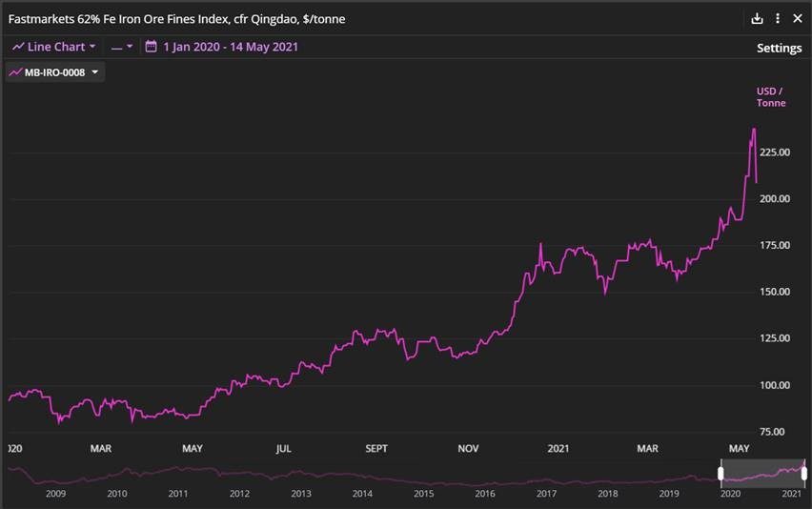
Task: Click the selected 2020-2021 navigator window
Action: pos(762,473)
